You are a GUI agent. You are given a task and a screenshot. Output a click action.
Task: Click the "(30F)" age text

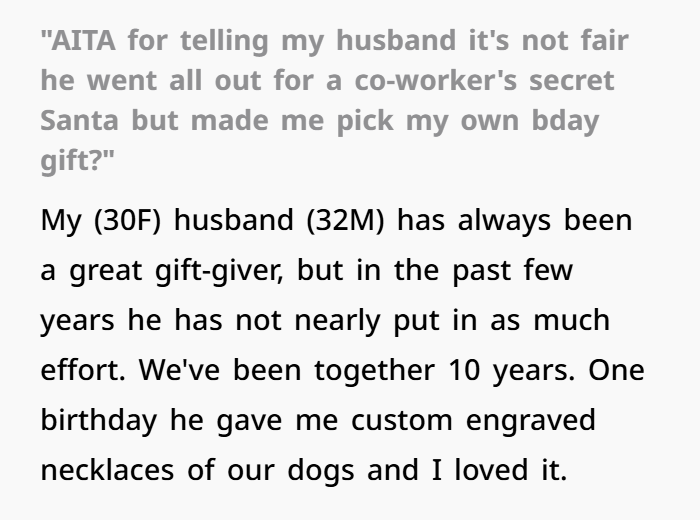coord(127,220)
